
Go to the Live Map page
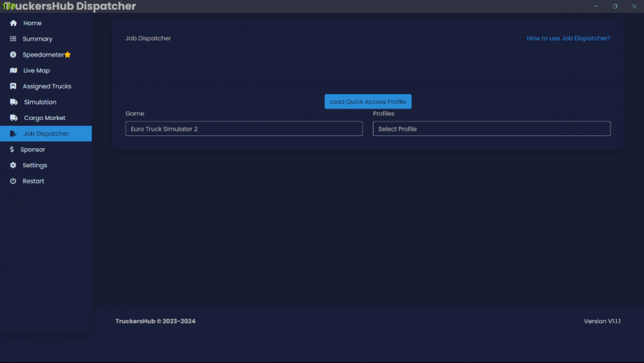pos(36,70)
